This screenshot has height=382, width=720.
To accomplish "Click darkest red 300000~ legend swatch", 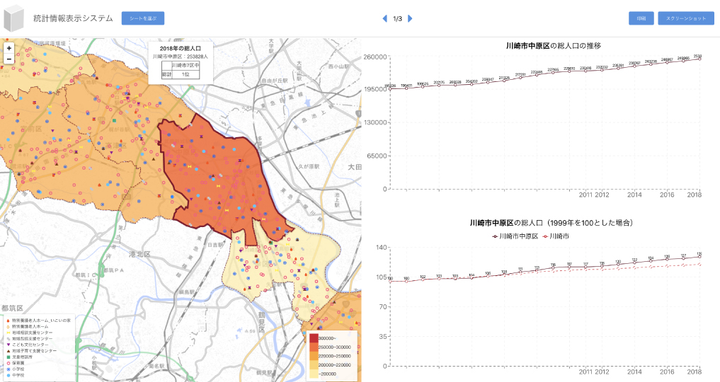I will 314,338.
